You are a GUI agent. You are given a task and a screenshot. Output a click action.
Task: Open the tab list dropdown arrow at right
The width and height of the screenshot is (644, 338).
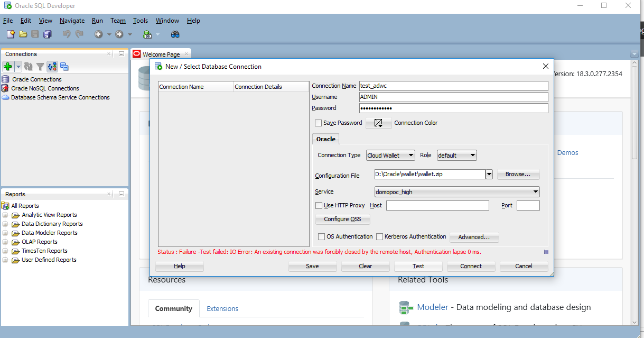[x=634, y=54]
